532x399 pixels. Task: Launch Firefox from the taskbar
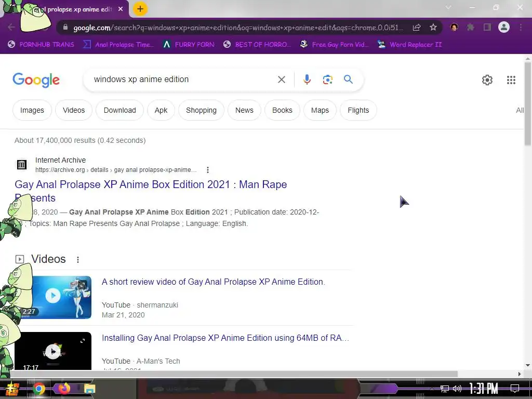[x=64, y=389]
